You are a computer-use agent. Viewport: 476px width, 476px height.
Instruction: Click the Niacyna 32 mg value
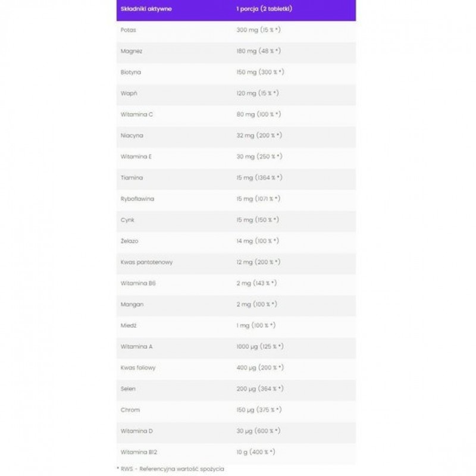pos(259,135)
